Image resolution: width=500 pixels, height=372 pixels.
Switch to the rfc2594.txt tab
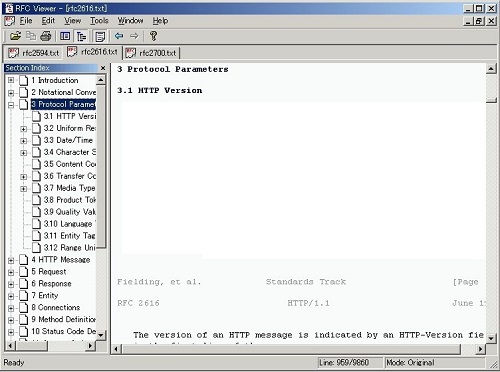(33, 53)
